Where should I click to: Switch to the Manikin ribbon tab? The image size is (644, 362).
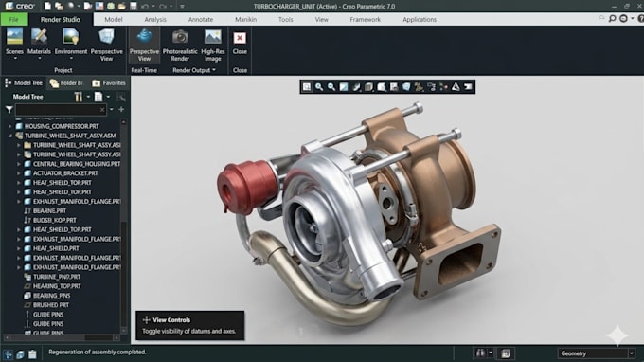pyautogui.click(x=245, y=19)
